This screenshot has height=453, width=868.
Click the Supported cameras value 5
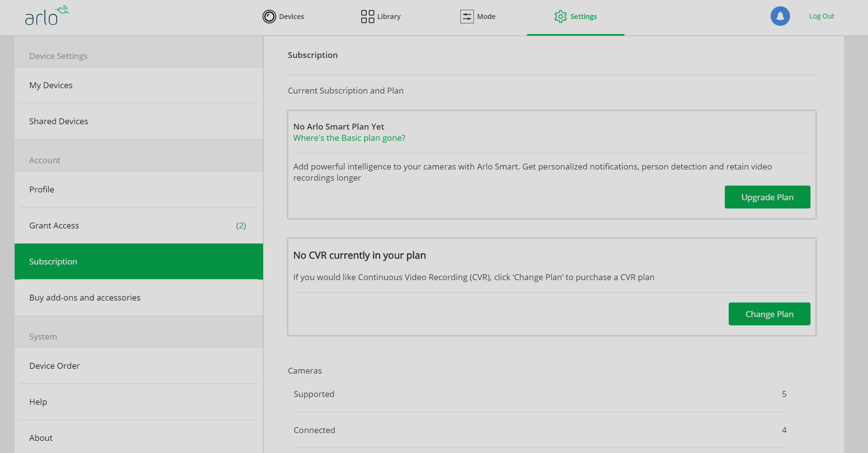point(784,394)
